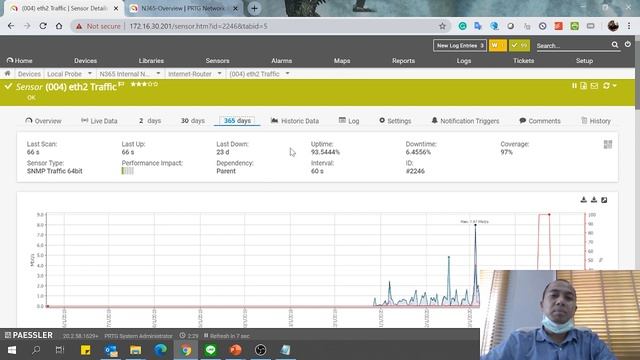Click the pause icon next to Refresh countdown

[206, 336]
